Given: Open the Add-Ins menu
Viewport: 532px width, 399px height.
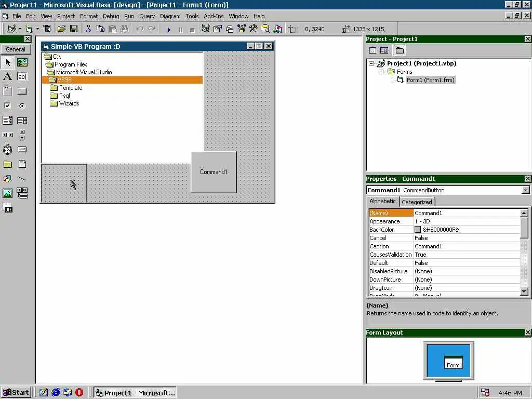Looking at the screenshot, I should (x=214, y=16).
